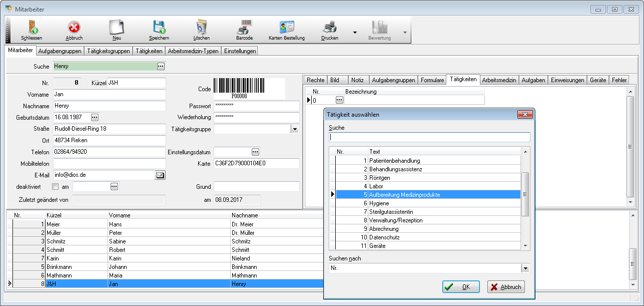Confirm selection with OK button
The width and height of the screenshot is (644, 306).
(461, 287)
